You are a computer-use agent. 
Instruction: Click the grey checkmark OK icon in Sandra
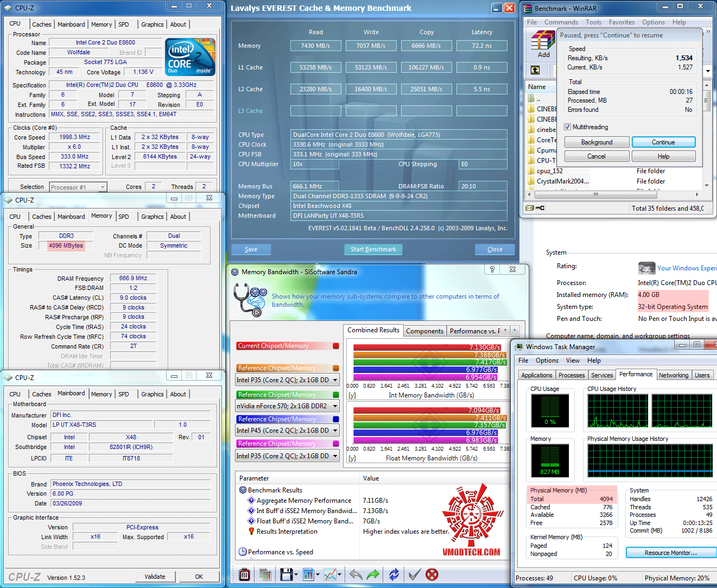pyautogui.click(x=414, y=574)
